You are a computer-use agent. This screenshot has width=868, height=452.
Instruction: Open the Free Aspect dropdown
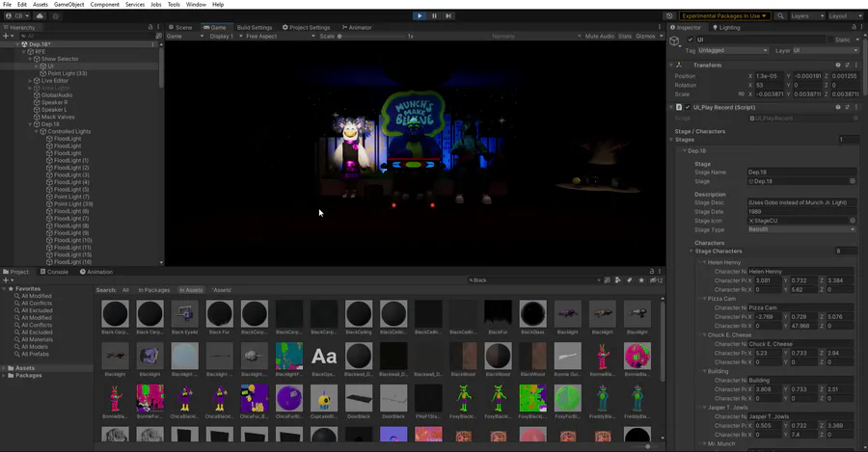[x=281, y=36]
